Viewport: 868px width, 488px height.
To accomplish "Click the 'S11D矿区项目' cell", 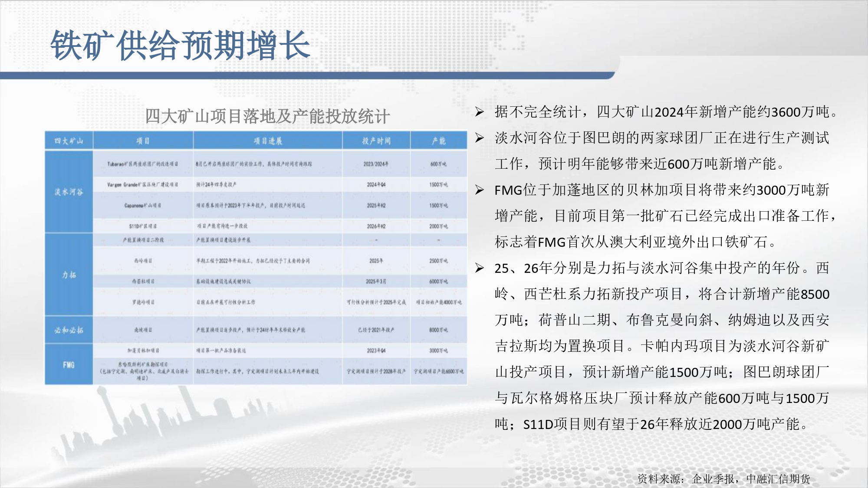I will 143,226.
